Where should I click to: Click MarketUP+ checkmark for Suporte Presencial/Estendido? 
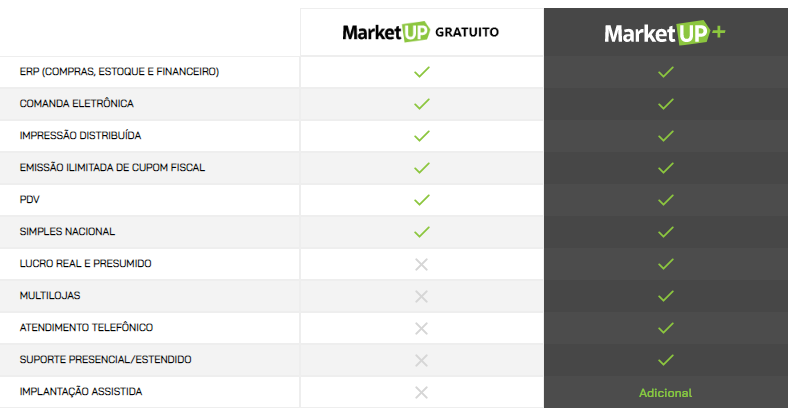(x=665, y=360)
